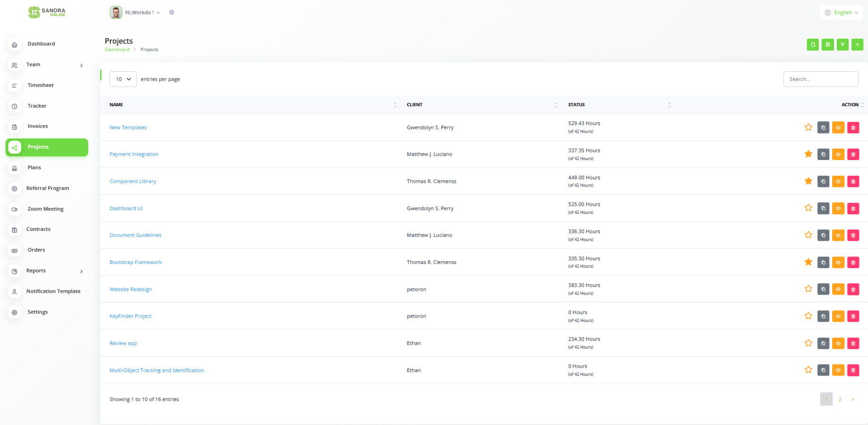
Task: Click the green file export icon button
Action: pyautogui.click(x=812, y=44)
